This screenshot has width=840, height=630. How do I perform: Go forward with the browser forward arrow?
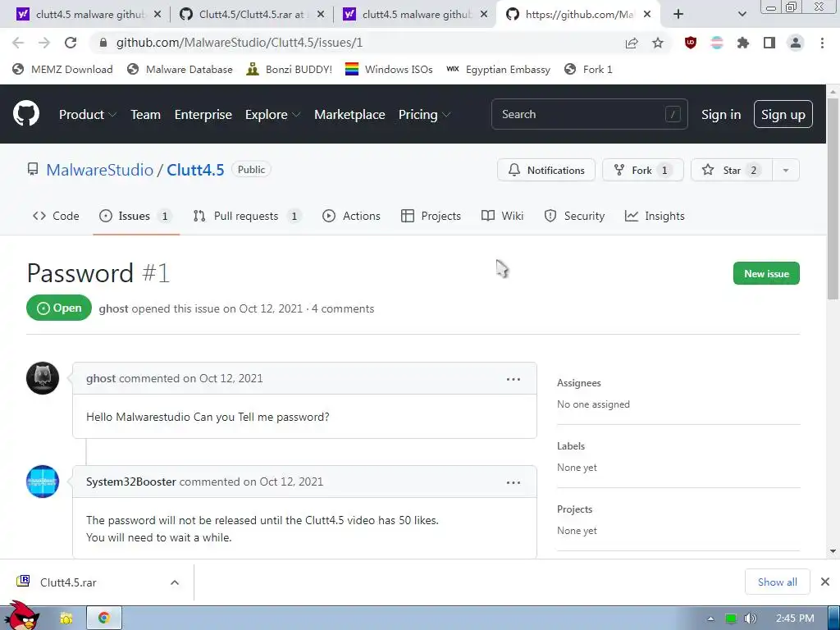click(44, 43)
